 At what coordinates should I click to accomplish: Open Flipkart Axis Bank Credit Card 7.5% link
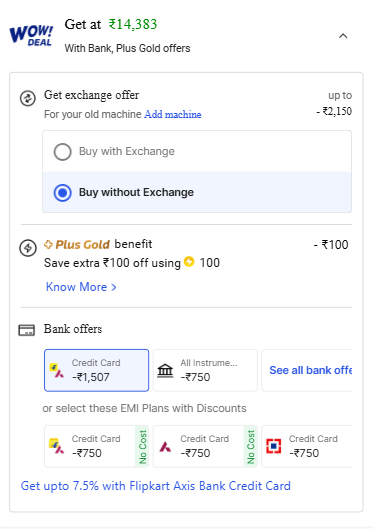tap(155, 486)
